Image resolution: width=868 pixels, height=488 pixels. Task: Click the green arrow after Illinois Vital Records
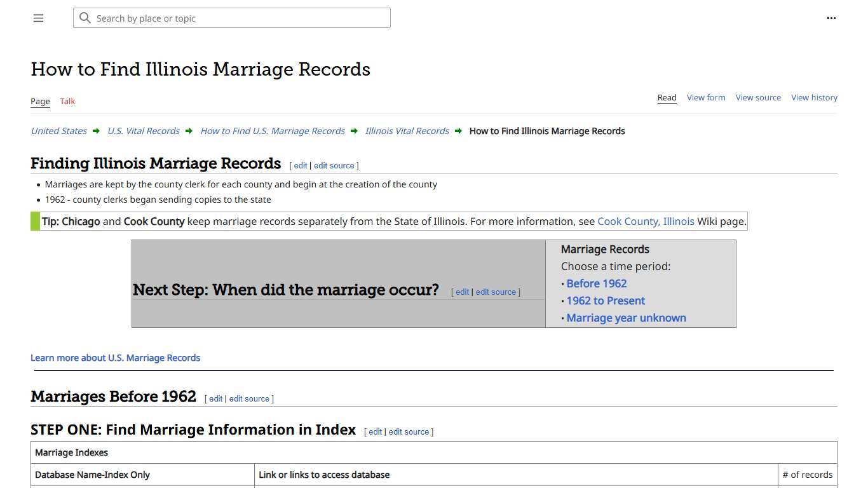tap(458, 131)
